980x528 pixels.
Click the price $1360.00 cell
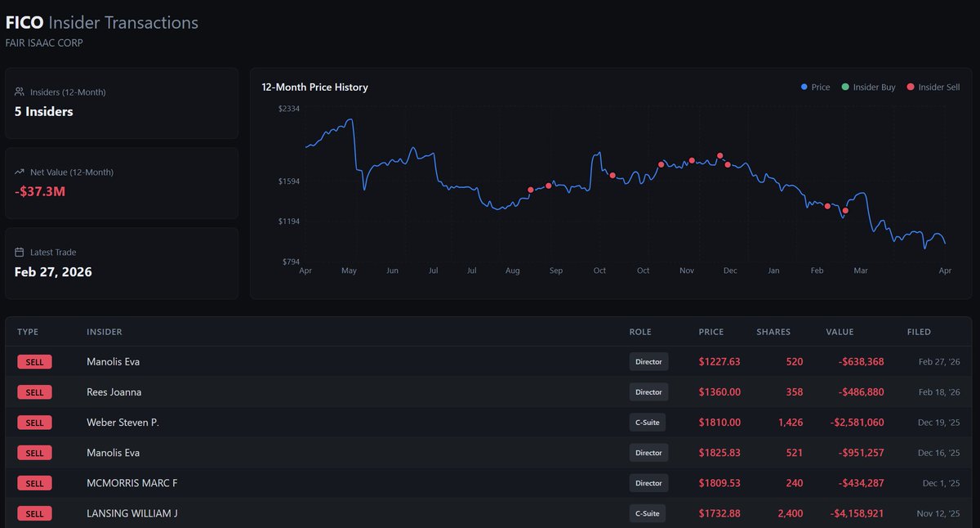tap(719, 392)
